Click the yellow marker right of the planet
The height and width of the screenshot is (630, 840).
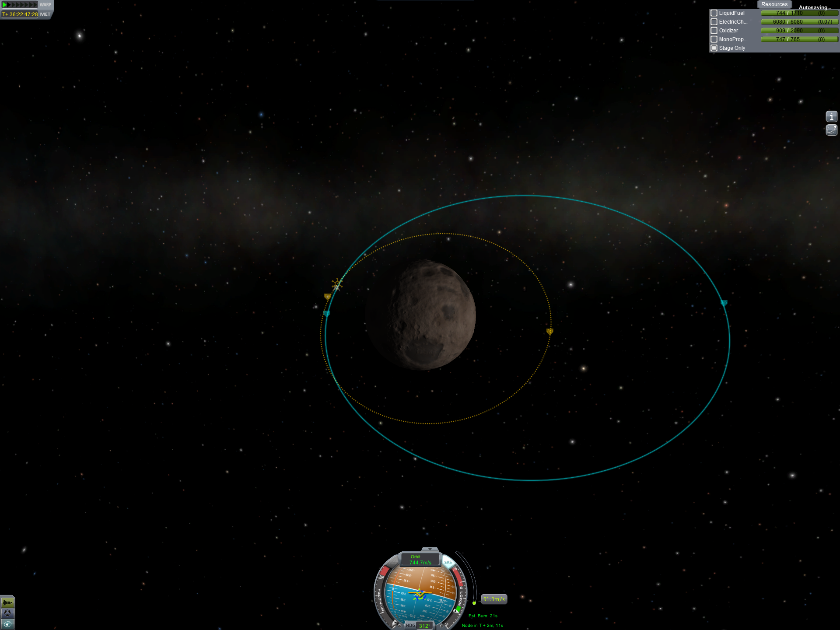pos(550,332)
